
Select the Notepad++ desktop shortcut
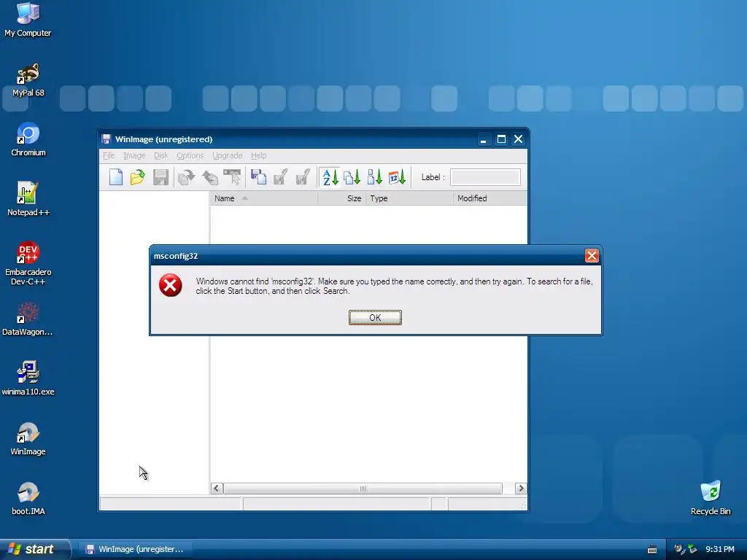pos(28,199)
